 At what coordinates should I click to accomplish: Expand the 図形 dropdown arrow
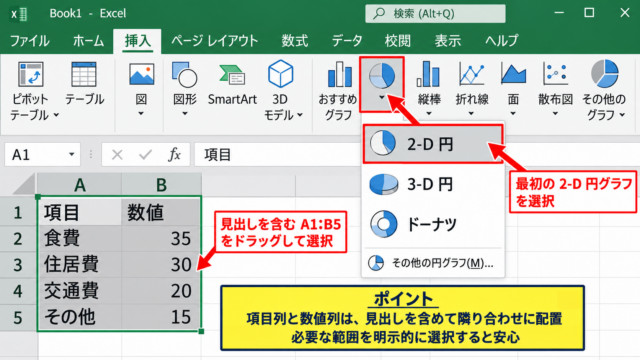pos(184,113)
